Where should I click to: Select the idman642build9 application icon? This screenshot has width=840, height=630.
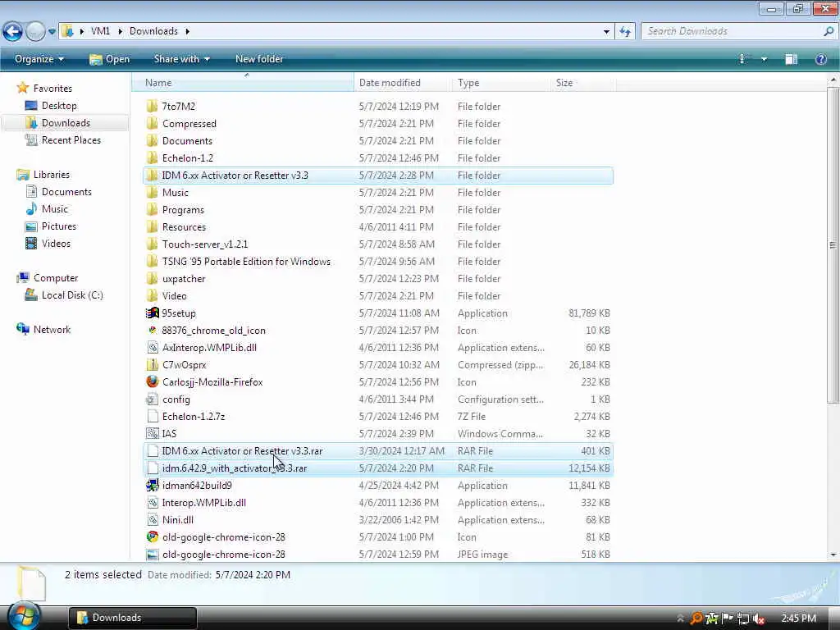click(x=152, y=485)
